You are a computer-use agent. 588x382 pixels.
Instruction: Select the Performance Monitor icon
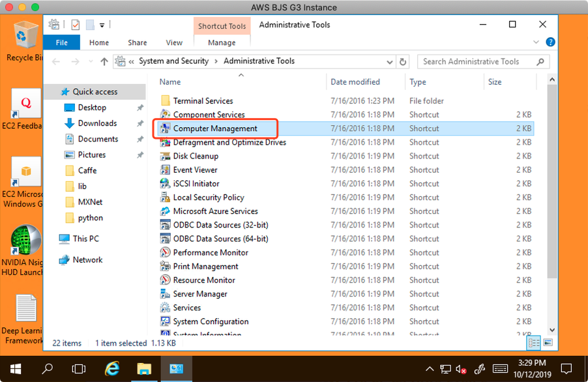166,252
